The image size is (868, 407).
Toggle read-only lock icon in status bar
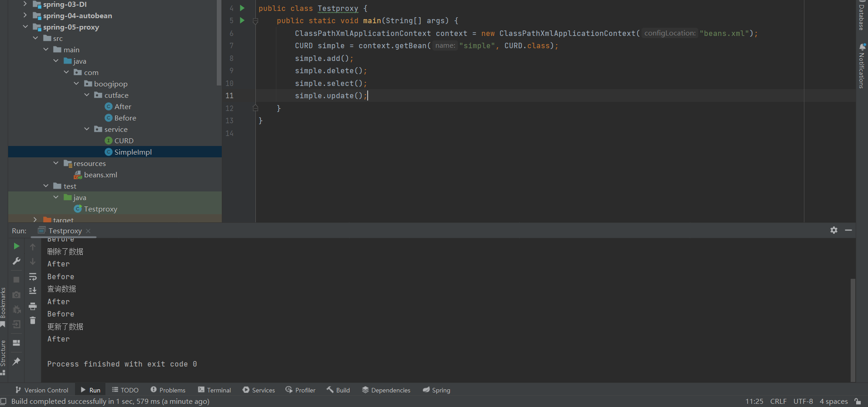point(858,401)
